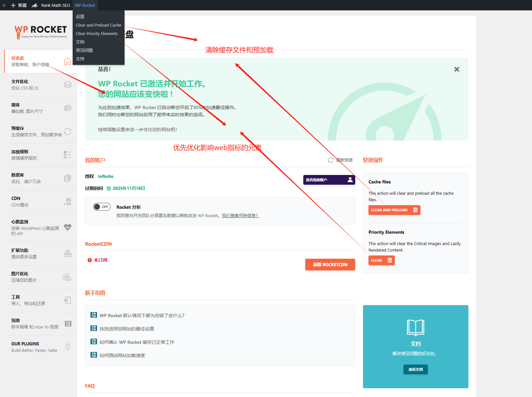Select 设置 in WP Rocket dropdown menu
The height and width of the screenshot is (397, 532).
point(99,17)
